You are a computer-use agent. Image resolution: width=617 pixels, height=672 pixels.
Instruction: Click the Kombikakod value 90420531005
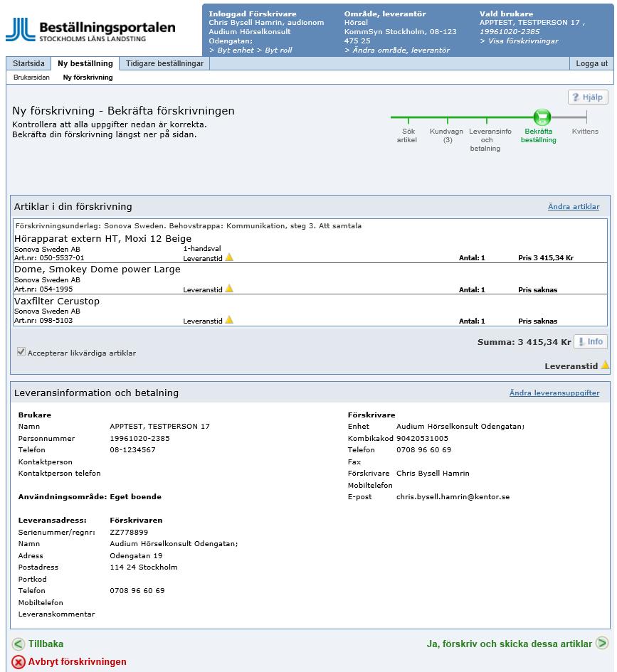coord(422,439)
